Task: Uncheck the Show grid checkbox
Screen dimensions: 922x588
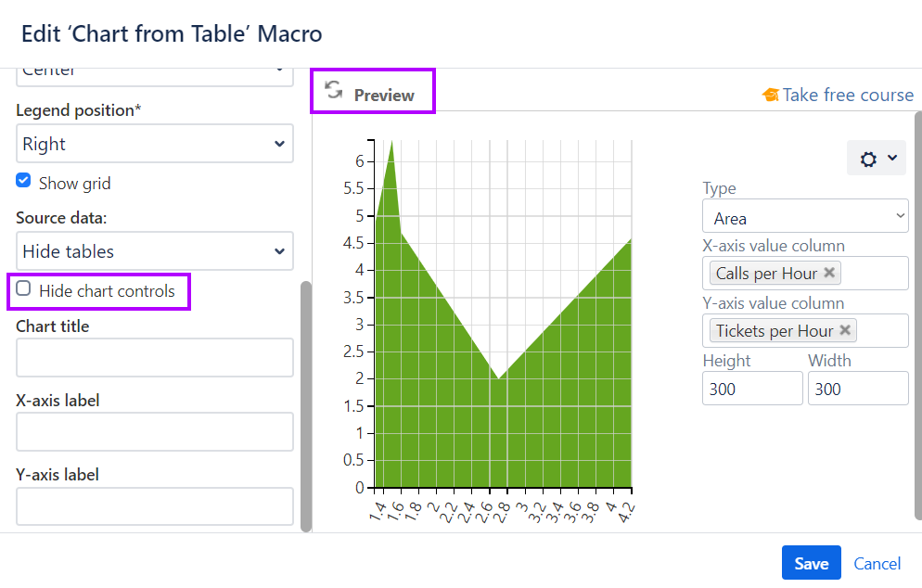Action: [24, 181]
